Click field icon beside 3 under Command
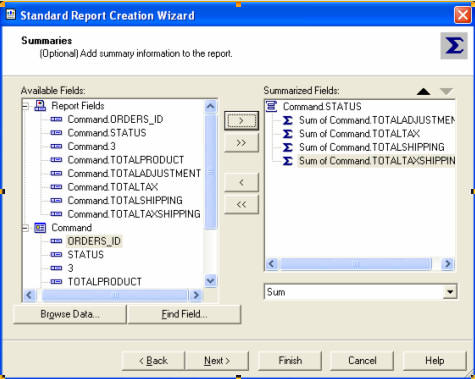The image size is (475, 379). [56, 268]
